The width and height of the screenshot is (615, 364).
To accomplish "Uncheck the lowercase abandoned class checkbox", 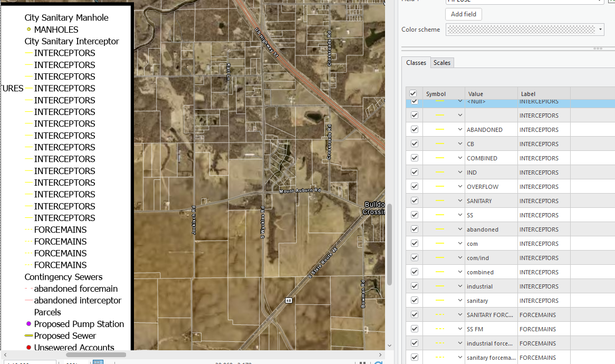I will tap(415, 229).
